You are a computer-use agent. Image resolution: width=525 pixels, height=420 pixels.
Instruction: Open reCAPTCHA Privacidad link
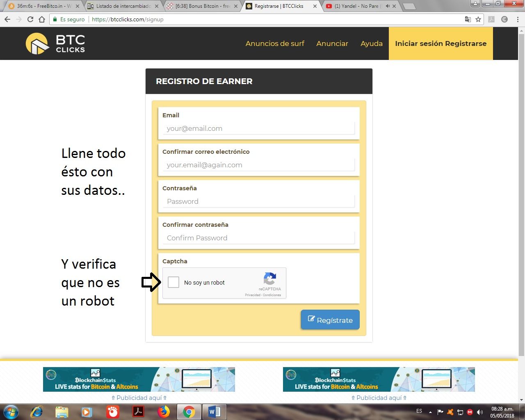(x=253, y=295)
